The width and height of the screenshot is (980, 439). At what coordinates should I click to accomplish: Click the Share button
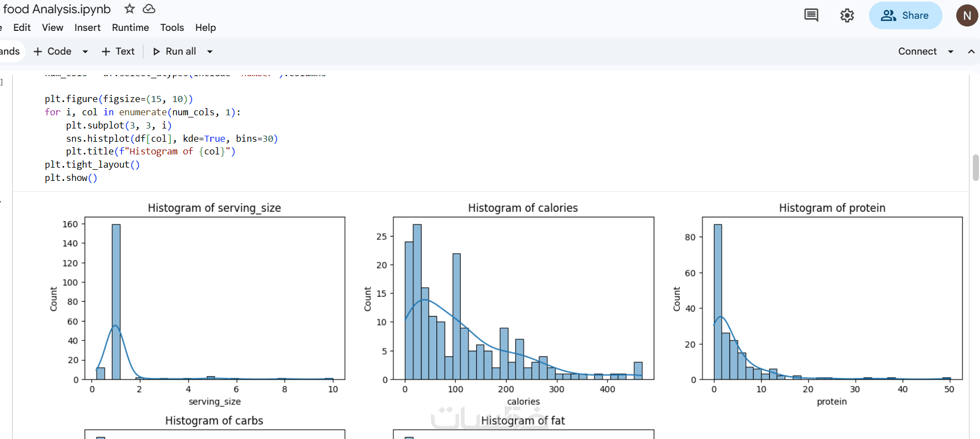click(906, 15)
